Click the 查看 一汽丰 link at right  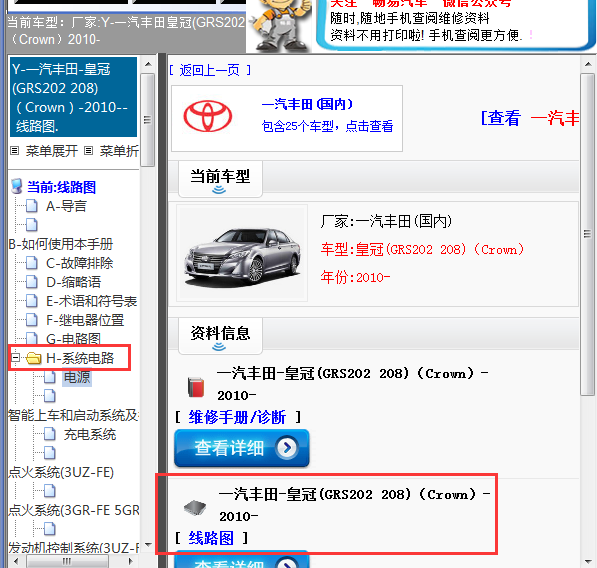pos(530,118)
